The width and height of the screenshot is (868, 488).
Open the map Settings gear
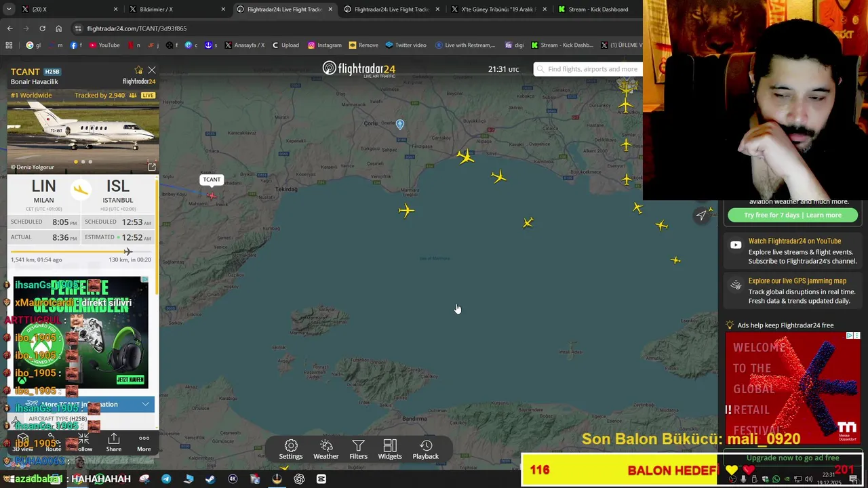click(x=291, y=449)
